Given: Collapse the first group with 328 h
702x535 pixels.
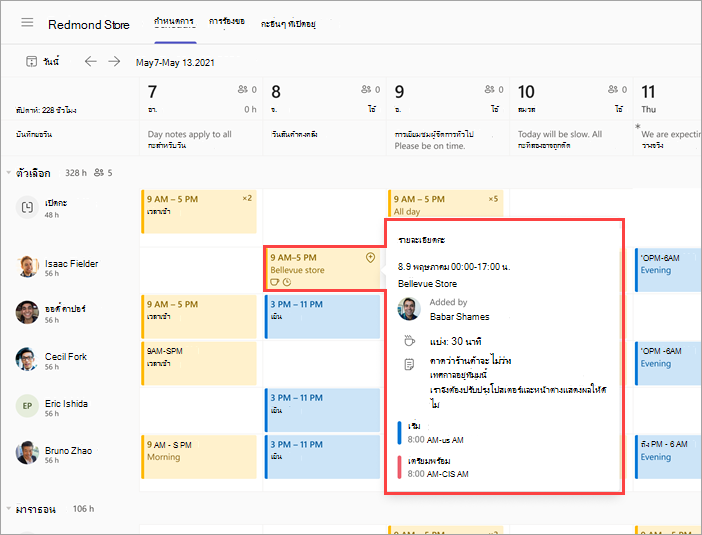Looking at the screenshot, I should (x=9, y=173).
